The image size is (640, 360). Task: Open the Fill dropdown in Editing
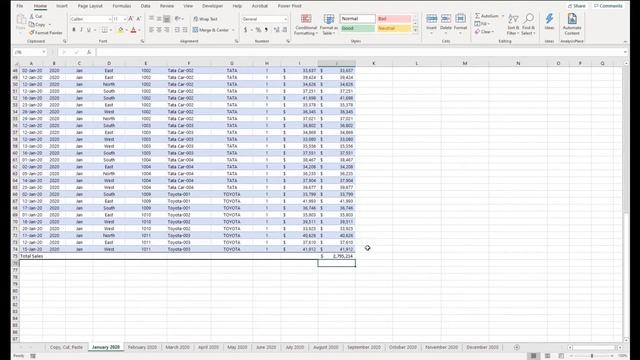pos(481,24)
